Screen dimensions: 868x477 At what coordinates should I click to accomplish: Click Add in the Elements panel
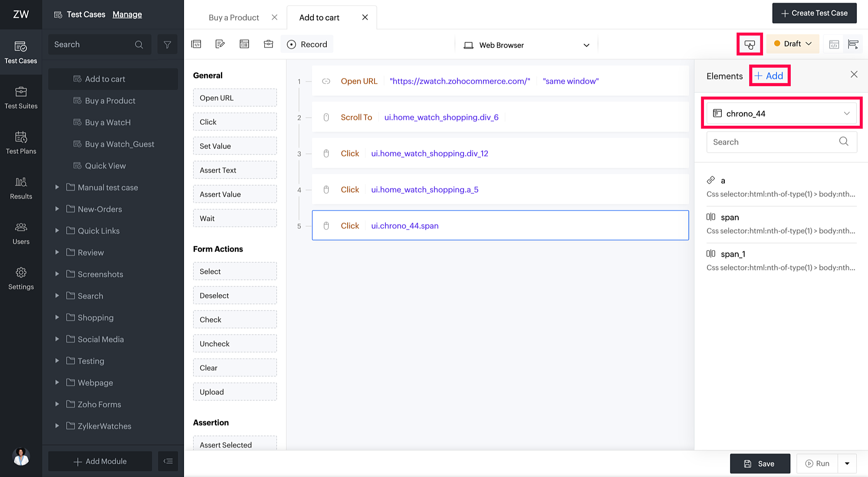tap(769, 76)
